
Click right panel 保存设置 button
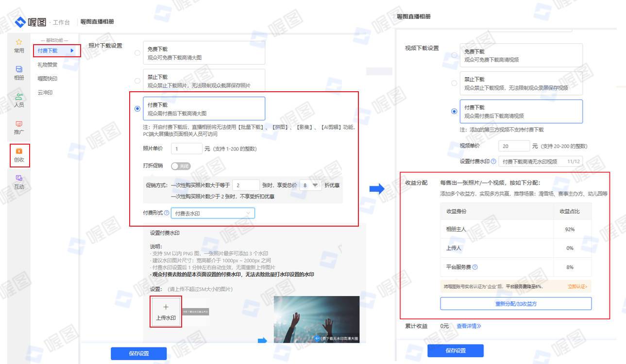(x=456, y=350)
